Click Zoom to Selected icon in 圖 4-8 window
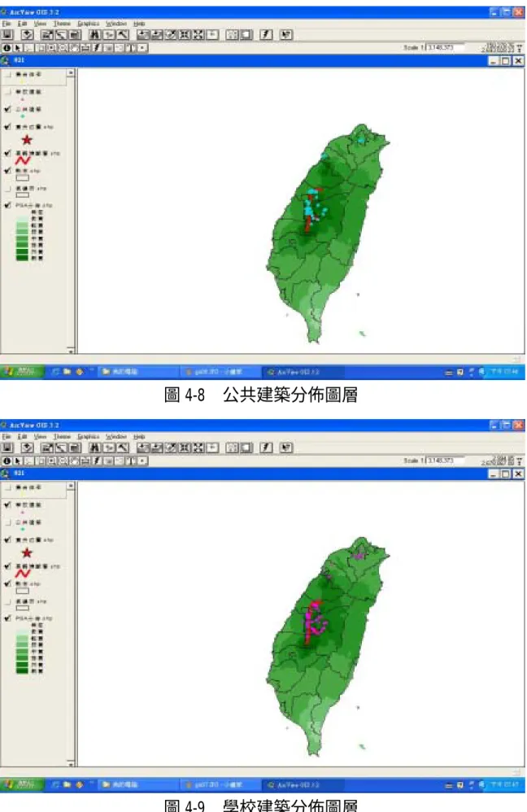 tap(171, 35)
